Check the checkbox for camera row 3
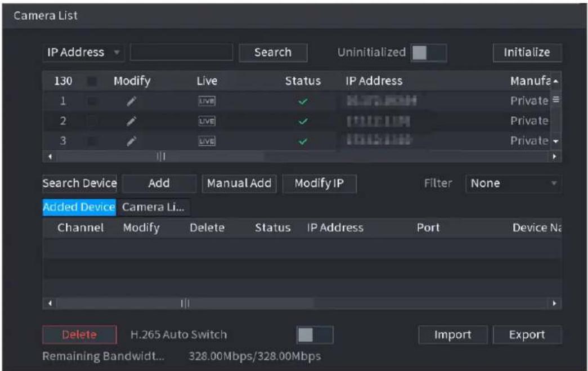Viewport: 588px width, 371px height. (92, 141)
